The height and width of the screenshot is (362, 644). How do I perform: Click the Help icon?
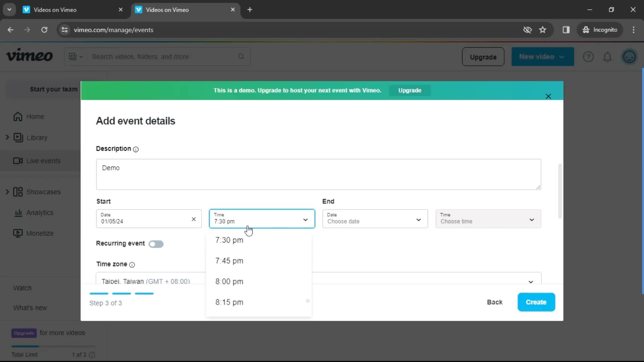(x=589, y=57)
